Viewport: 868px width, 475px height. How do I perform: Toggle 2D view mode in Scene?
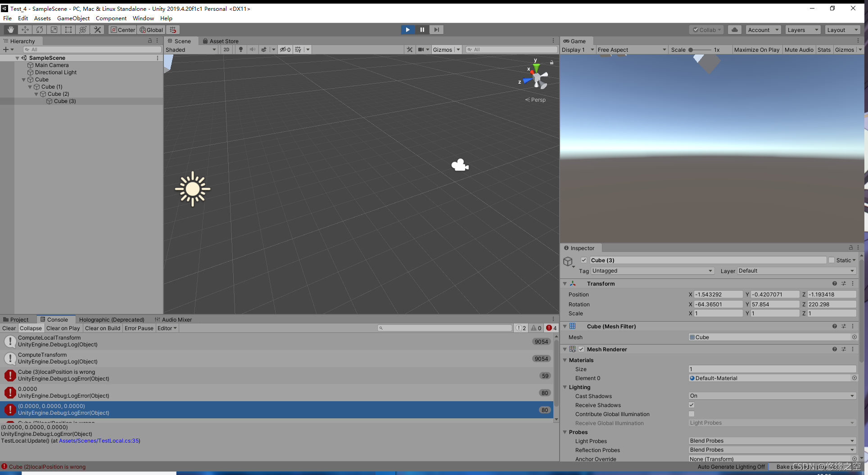click(x=226, y=49)
